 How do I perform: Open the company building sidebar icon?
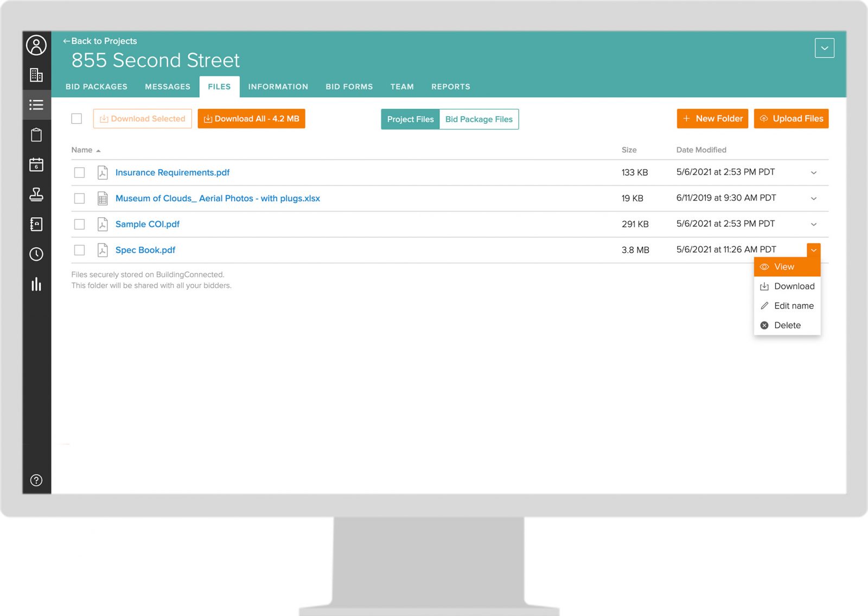(36, 75)
